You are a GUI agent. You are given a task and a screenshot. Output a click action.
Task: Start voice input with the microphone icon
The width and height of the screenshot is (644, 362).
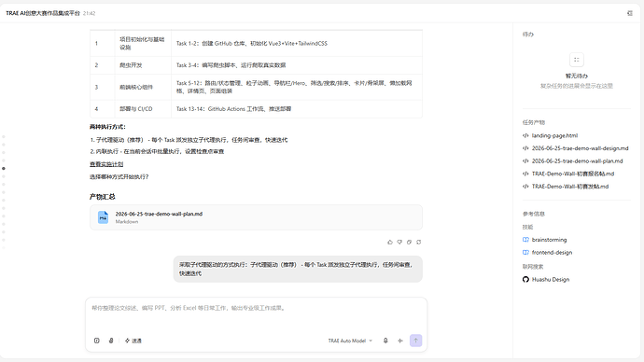coord(385,341)
